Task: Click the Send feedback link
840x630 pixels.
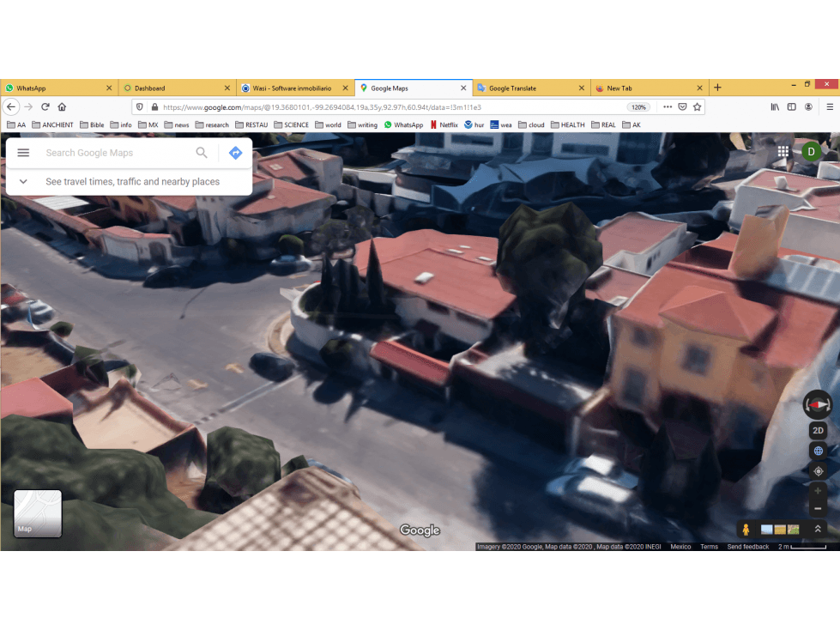Action: click(x=748, y=547)
